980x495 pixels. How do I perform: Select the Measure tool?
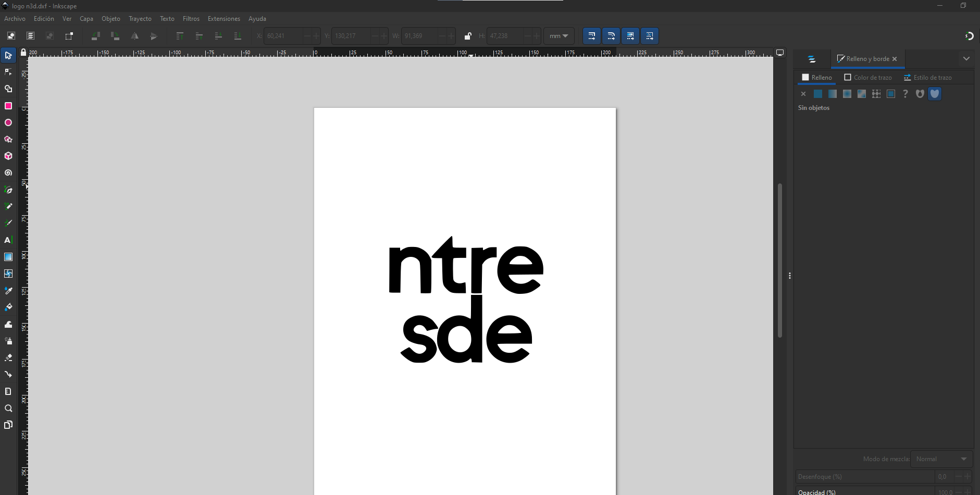[x=8, y=391]
